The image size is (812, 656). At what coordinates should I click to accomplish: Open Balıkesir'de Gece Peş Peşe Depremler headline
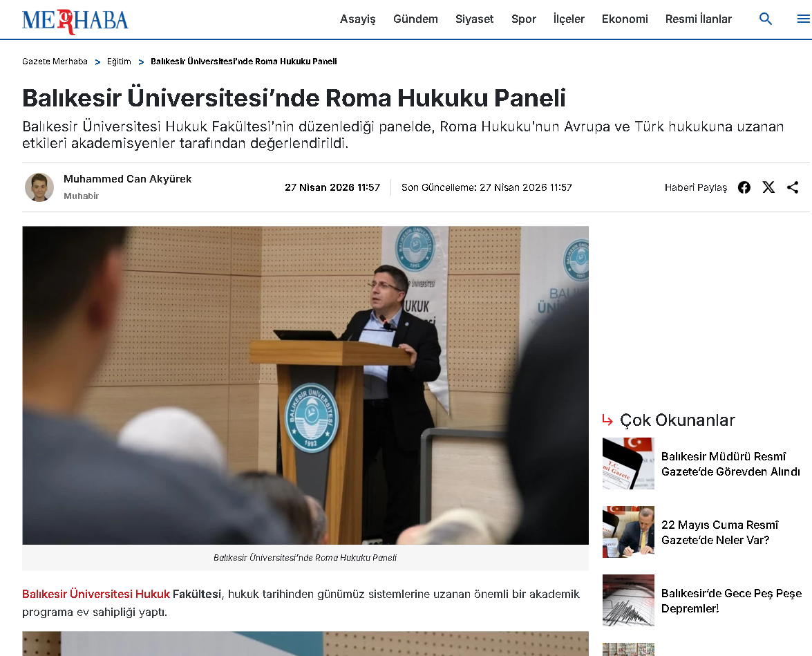pos(731,601)
